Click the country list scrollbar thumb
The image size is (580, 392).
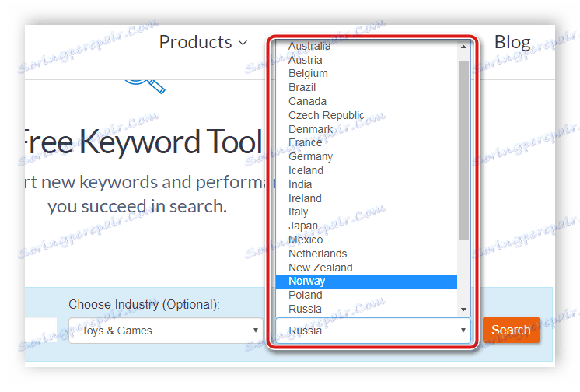tap(463, 151)
